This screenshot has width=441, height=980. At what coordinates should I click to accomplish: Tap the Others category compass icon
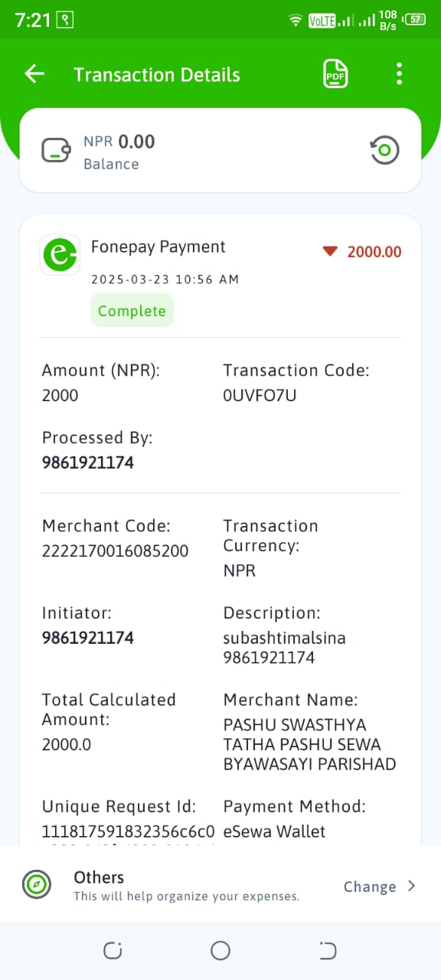(x=37, y=885)
